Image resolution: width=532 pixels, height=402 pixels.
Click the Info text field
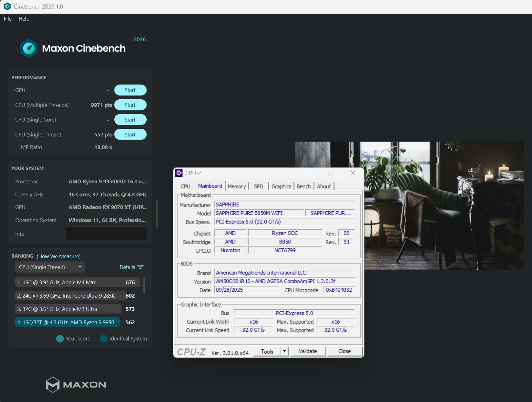[x=106, y=234]
